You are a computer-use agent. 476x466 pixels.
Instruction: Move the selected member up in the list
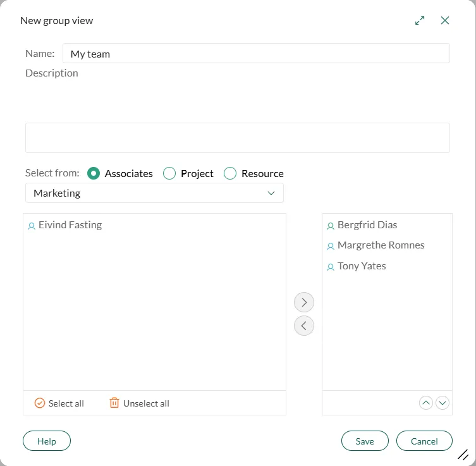point(426,403)
